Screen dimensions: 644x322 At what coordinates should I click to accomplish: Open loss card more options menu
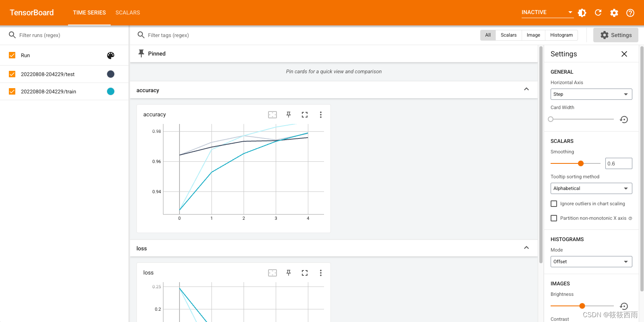[321, 273]
